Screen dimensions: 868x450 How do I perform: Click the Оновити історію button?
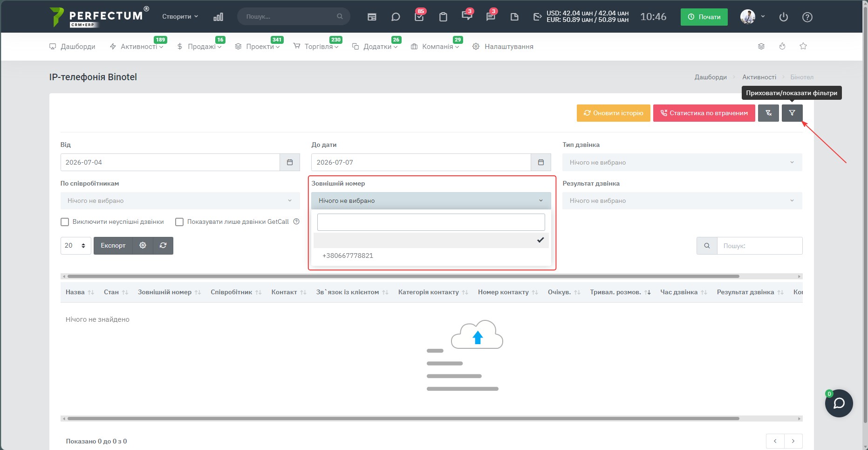(x=614, y=113)
